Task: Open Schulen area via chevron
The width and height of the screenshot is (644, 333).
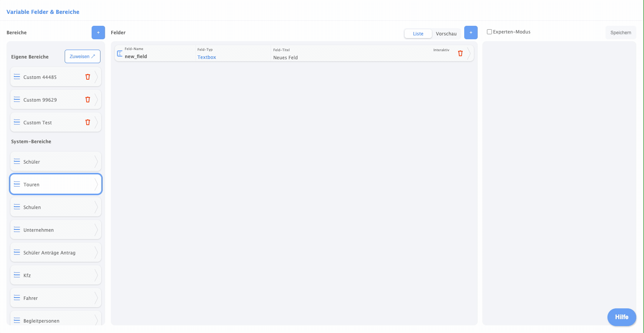Action: [x=96, y=207]
